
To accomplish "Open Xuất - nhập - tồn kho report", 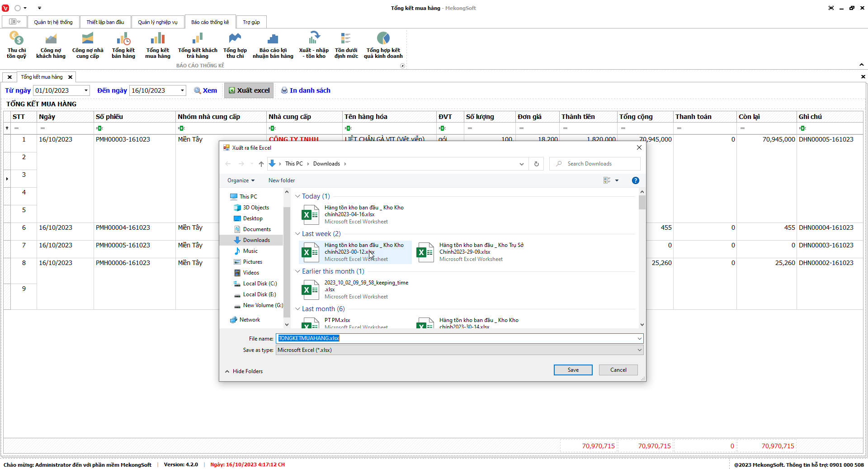I will coord(314,45).
